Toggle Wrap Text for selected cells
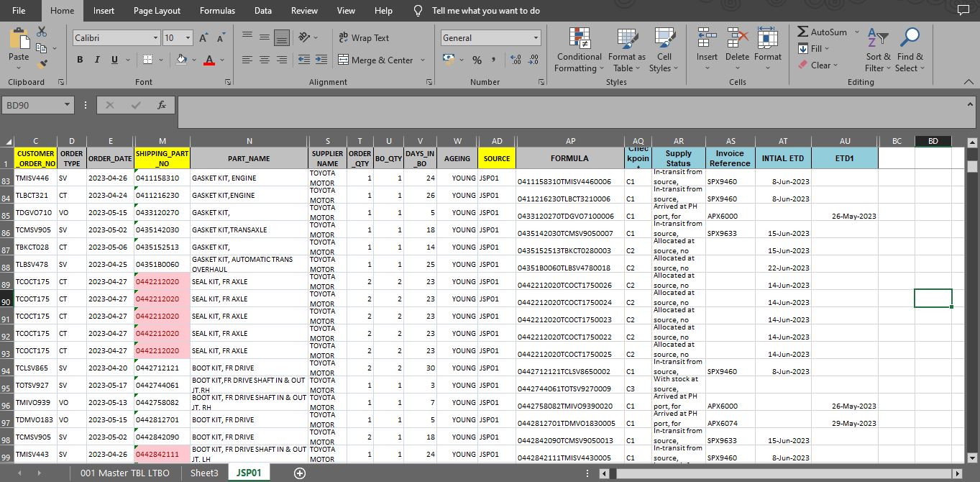The image size is (980, 482). [363, 38]
